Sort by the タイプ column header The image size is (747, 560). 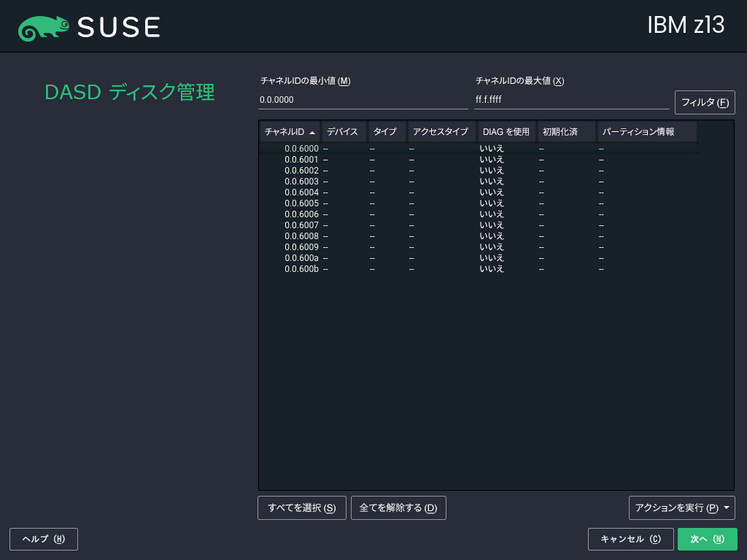tap(386, 132)
